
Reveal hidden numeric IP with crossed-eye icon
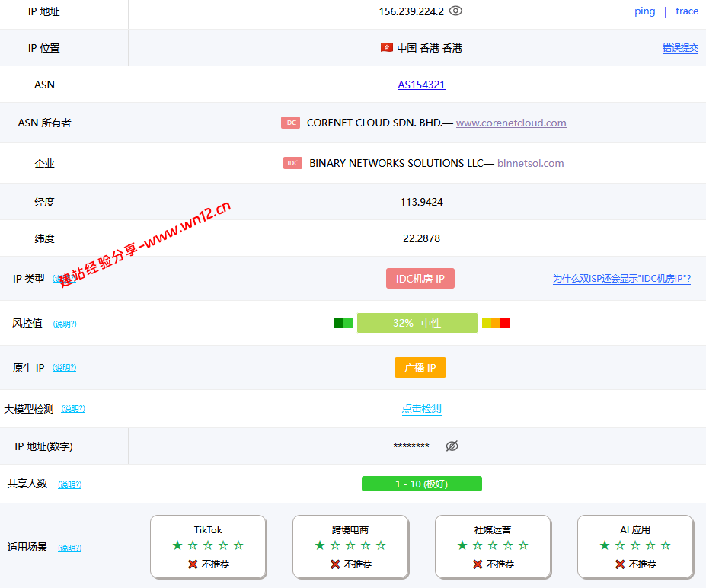(452, 446)
